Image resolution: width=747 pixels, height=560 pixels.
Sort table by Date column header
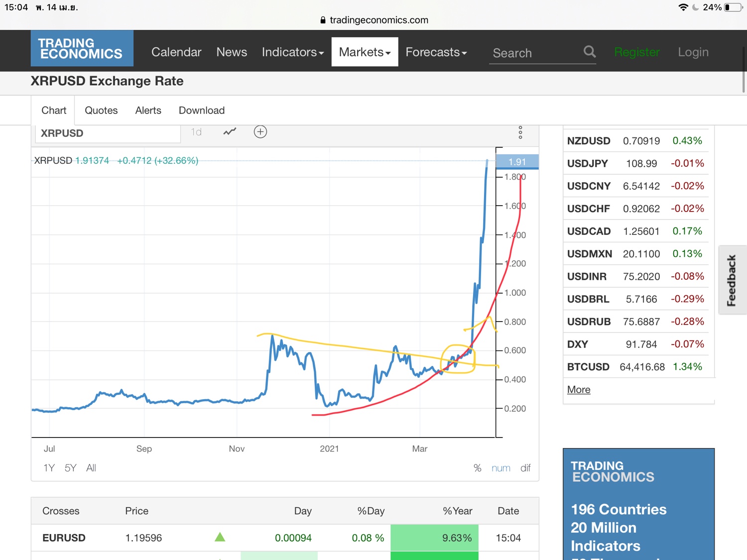(x=508, y=511)
